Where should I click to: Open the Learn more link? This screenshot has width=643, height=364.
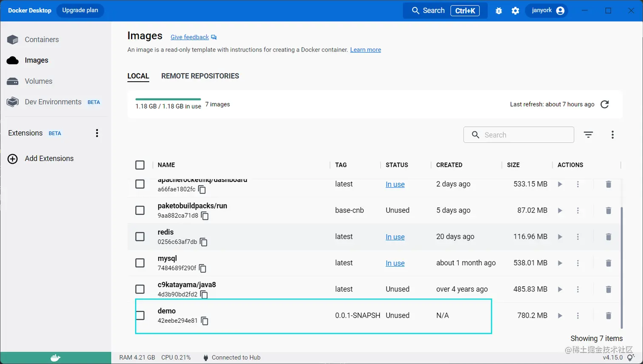[x=366, y=50]
